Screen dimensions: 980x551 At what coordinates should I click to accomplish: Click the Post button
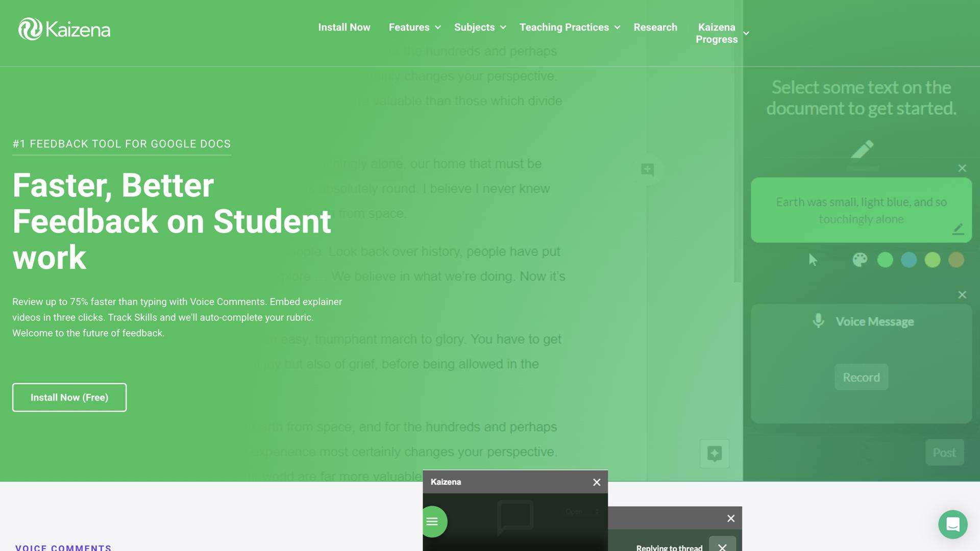coord(944,453)
